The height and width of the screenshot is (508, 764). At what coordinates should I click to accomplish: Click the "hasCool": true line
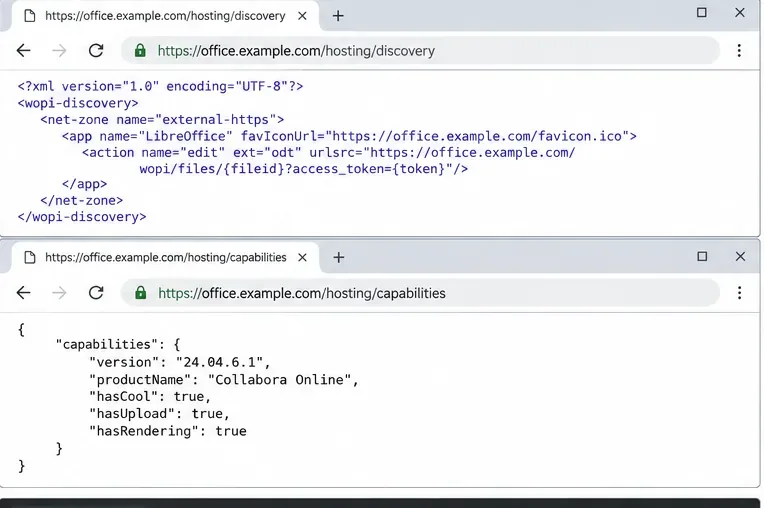pos(150,397)
